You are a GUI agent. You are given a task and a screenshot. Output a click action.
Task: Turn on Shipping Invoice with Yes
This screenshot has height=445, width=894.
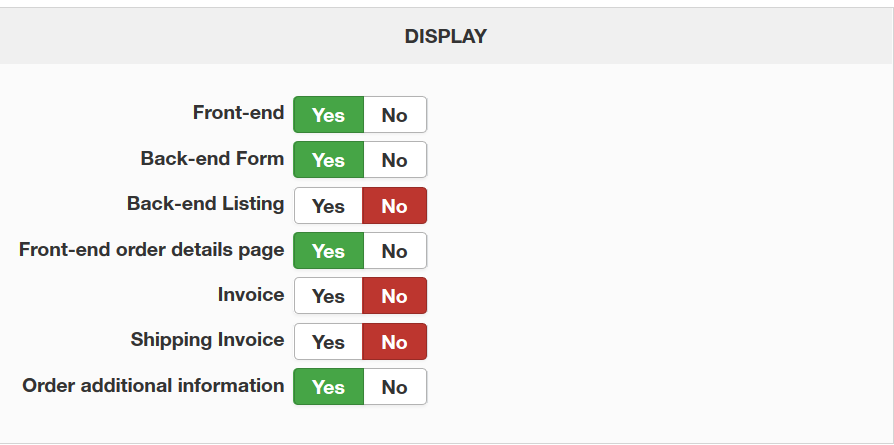328,342
